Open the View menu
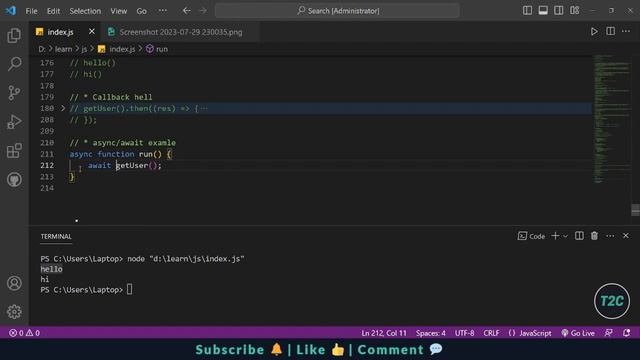This screenshot has height=360, width=640. [x=118, y=11]
